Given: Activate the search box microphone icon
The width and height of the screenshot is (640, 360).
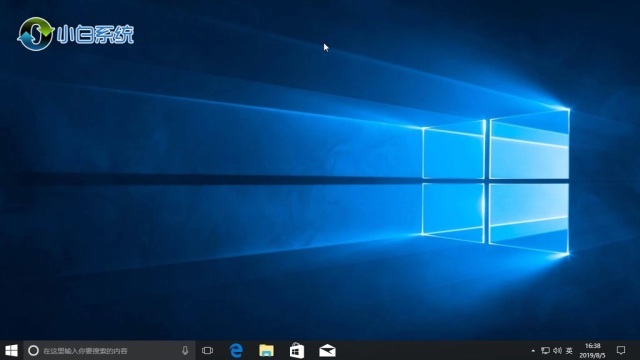Looking at the screenshot, I should [x=185, y=350].
